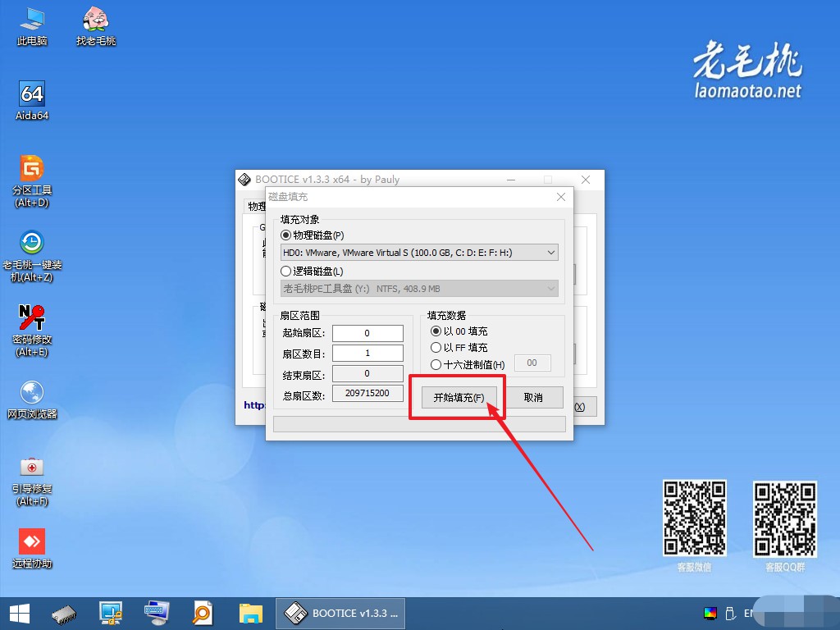
Task: Click the 客服微信 QR code
Action: (695, 518)
